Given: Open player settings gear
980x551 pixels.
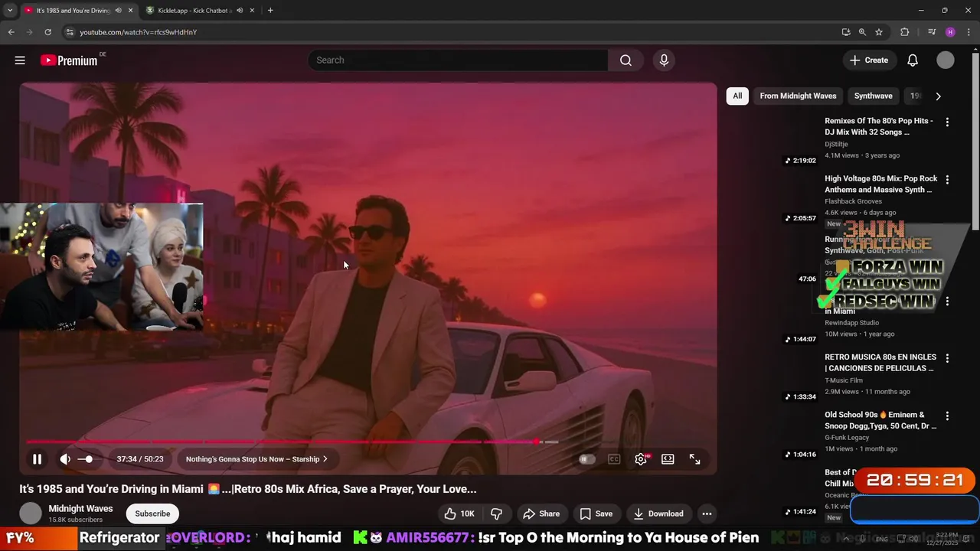Looking at the screenshot, I should tap(641, 459).
